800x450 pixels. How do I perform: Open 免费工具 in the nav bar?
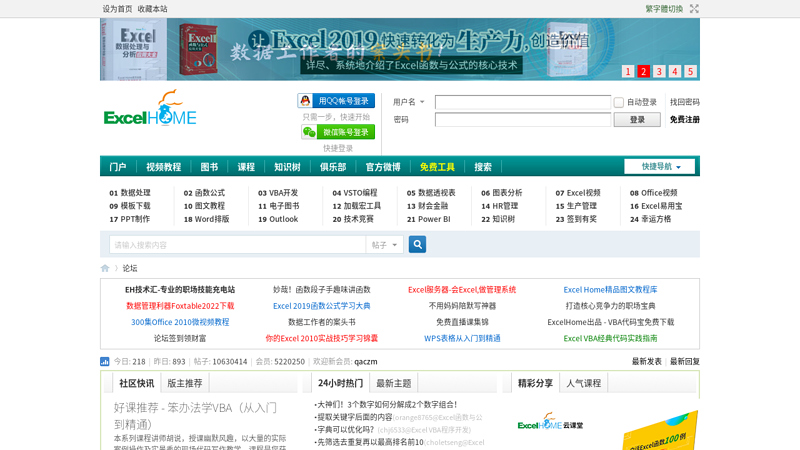tap(437, 167)
